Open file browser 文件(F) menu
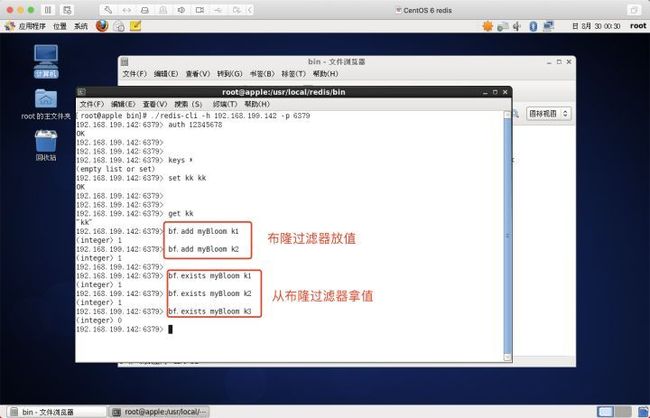 (x=134, y=74)
